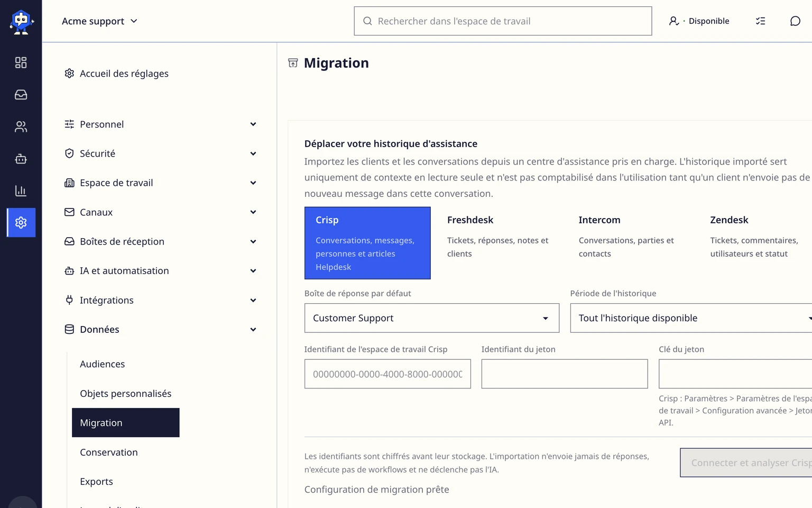The height and width of the screenshot is (508, 812).
Task: Open the checklist tasks icon in header
Action: pyautogui.click(x=760, y=21)
